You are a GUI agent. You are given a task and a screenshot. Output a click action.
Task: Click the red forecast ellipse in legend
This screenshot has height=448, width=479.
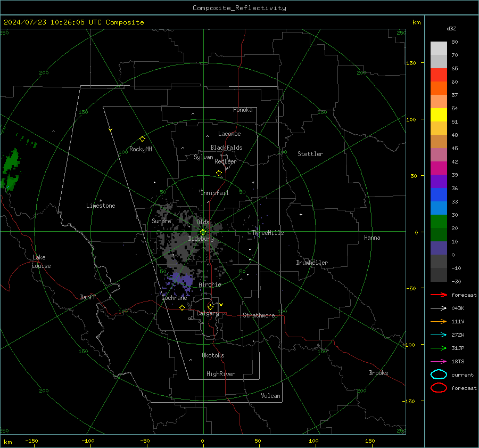[x=439, y=388]
